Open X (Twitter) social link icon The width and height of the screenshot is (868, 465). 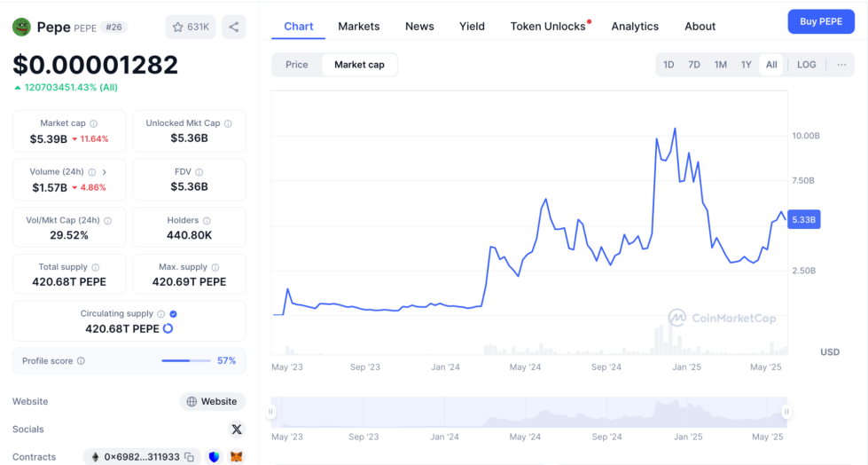236,430
